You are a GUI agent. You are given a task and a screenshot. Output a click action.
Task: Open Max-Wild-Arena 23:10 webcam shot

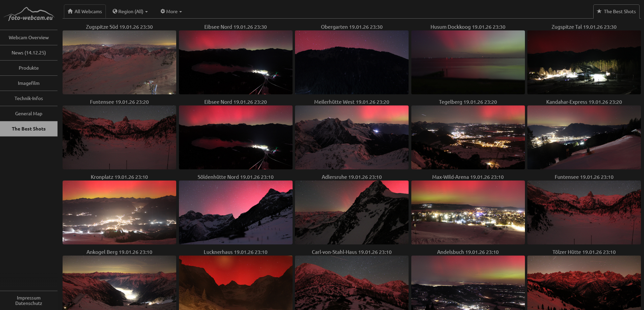(468, 213)
